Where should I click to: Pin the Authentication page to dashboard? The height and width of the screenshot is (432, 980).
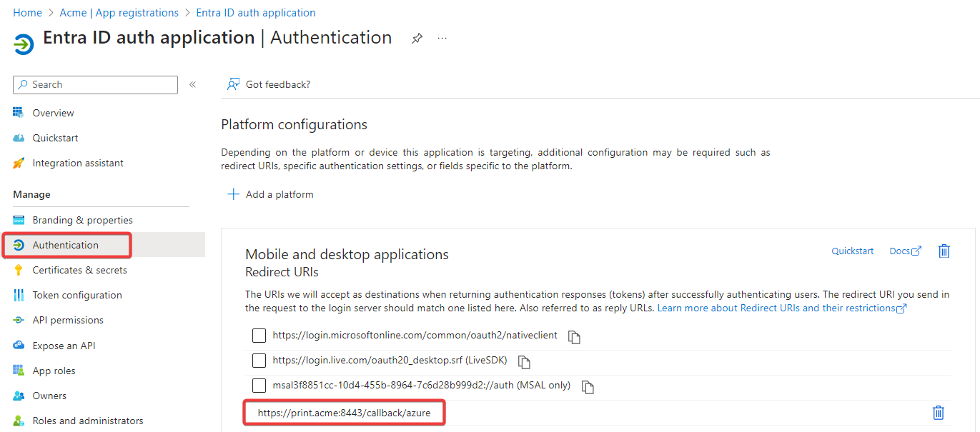pyautogui.click(x=417, y=39)
